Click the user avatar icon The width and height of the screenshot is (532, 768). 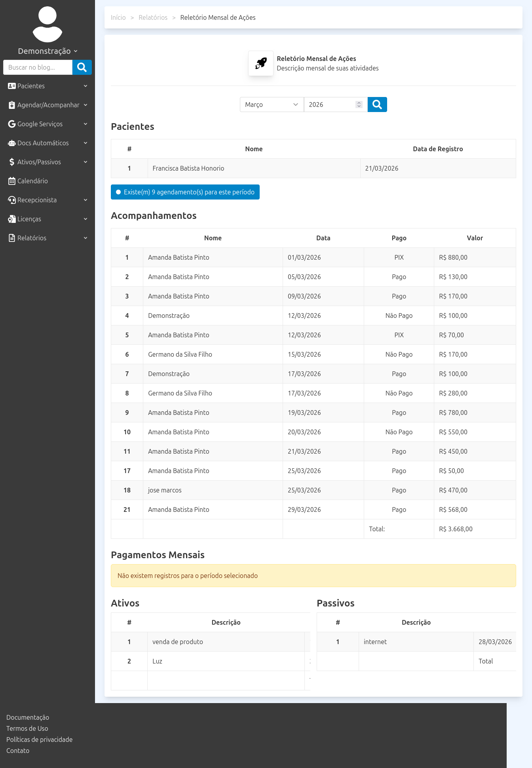[47, 25]
